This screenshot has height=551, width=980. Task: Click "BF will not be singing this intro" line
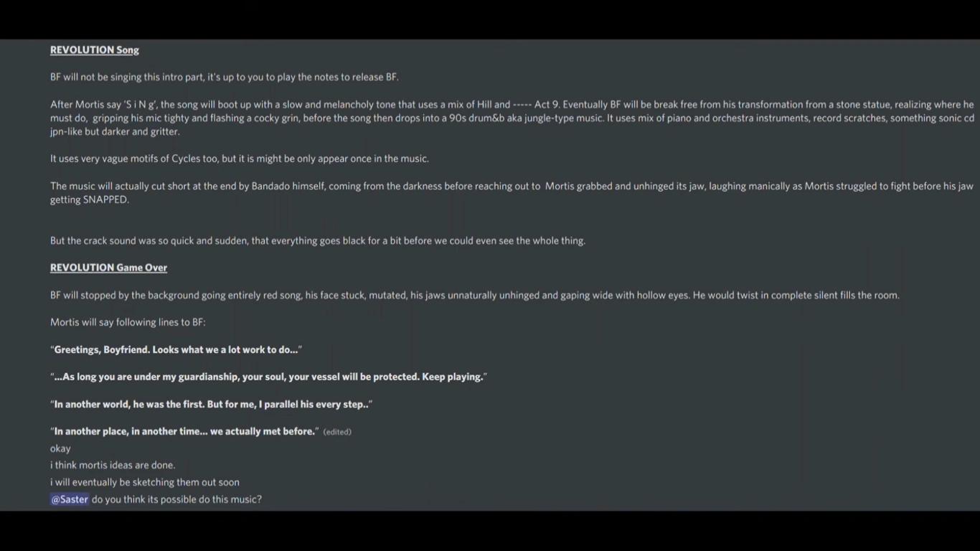click(224, 77)
